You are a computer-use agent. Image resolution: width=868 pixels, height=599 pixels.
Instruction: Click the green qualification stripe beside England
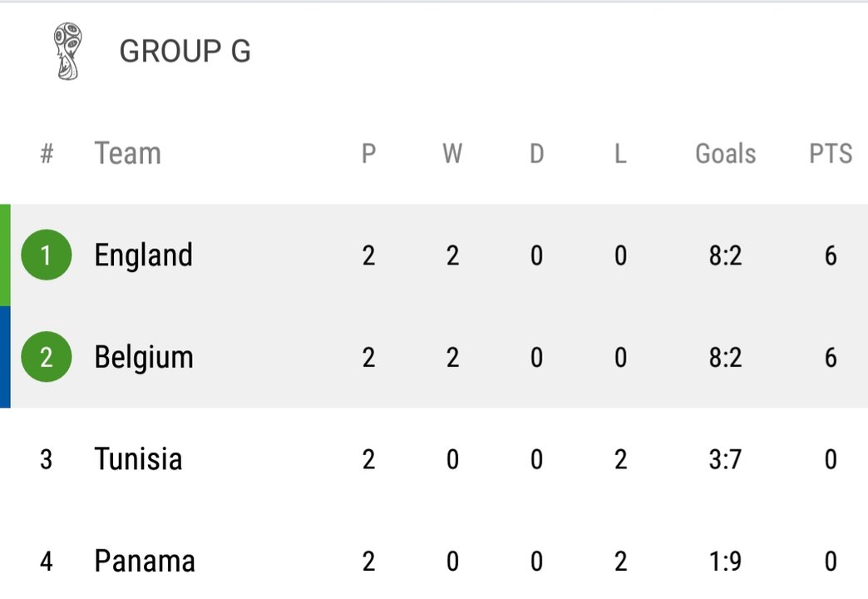(x=5, y=255)
